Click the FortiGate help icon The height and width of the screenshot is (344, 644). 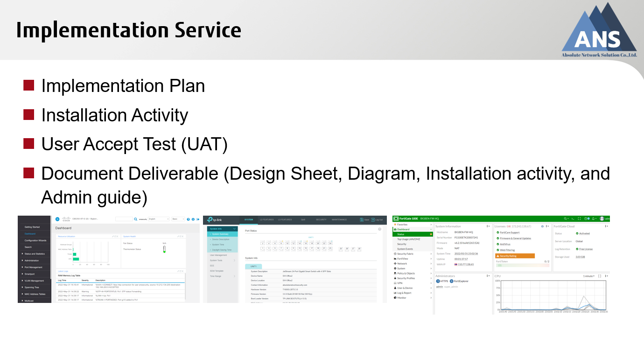(x=586, y=218)
